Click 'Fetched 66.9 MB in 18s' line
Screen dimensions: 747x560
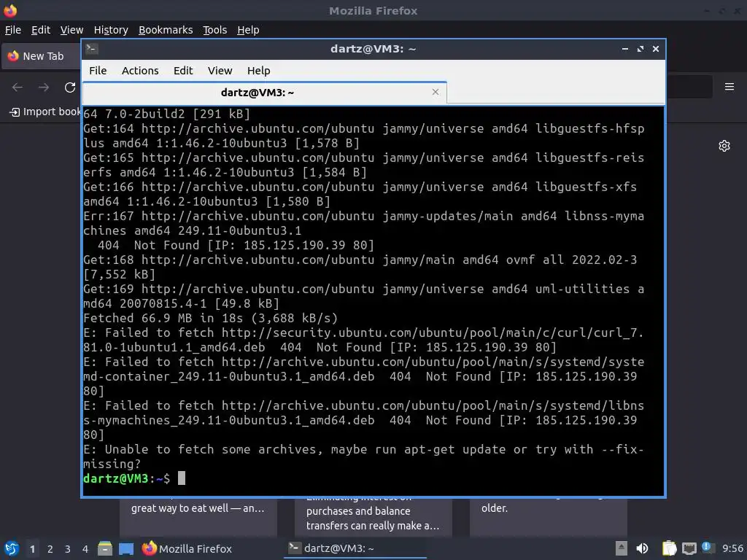coord(210,318)
